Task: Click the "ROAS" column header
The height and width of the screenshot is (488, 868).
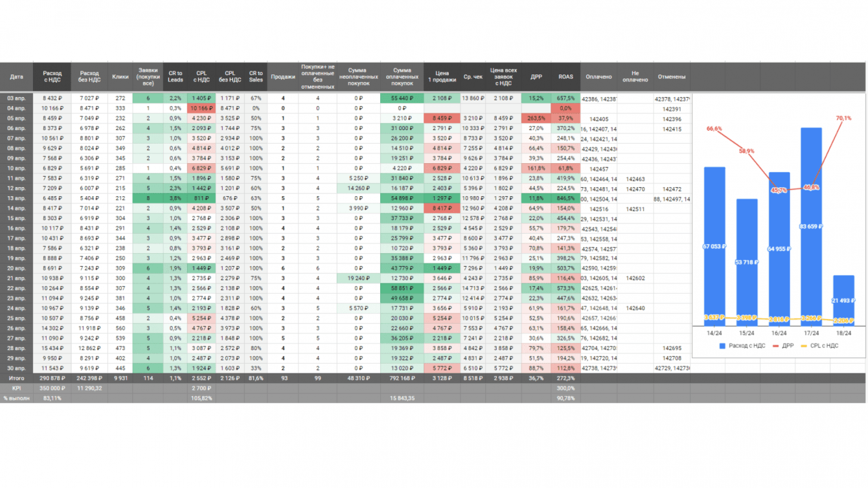Action: click(565, 77)
